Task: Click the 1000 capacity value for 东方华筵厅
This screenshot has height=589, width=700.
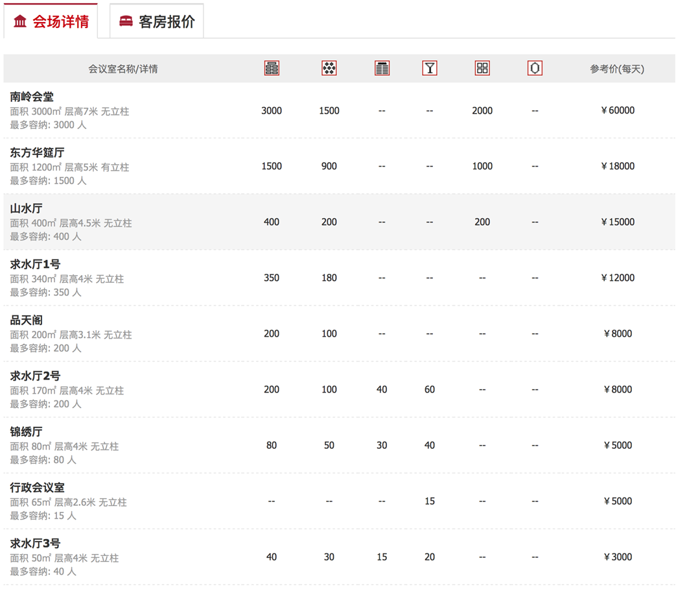Action: (x=482, y=166)
